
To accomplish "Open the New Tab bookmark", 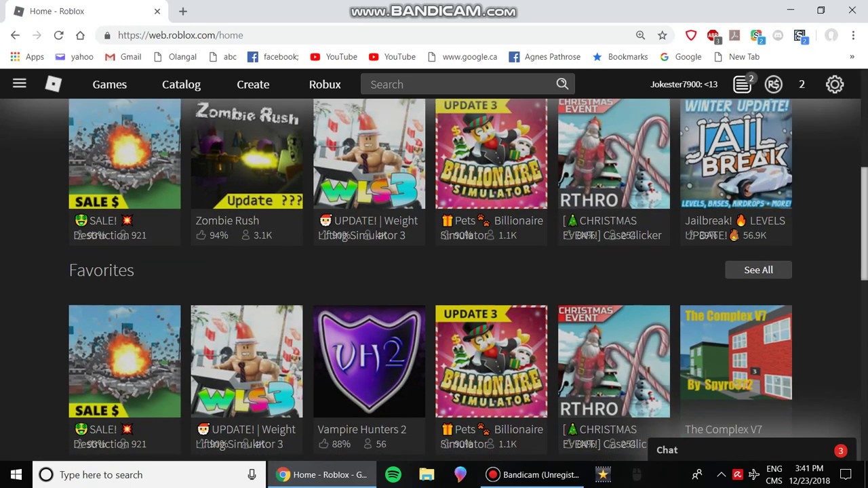I will coord(736,57).
